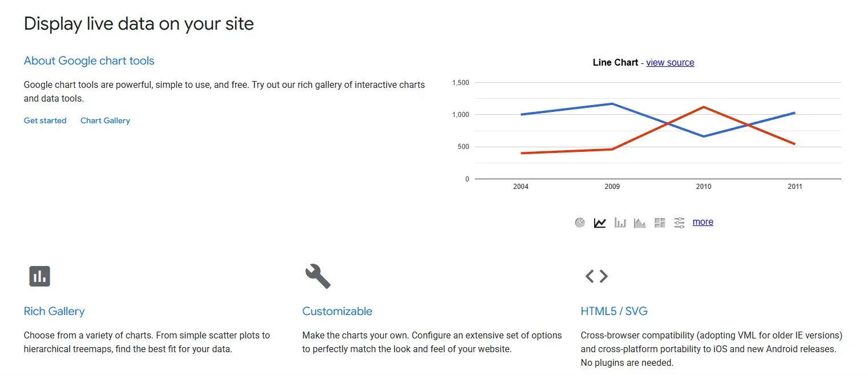868x375 pixels.
Task: Click the Rich Gallery bar chart icon
Action: click(x=40, y=276)
